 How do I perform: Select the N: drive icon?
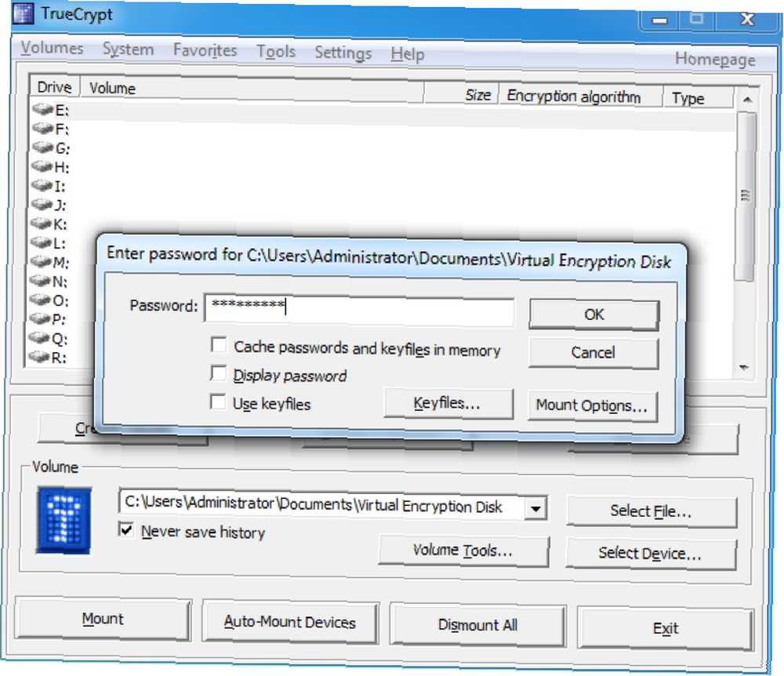tap(41, 281)
